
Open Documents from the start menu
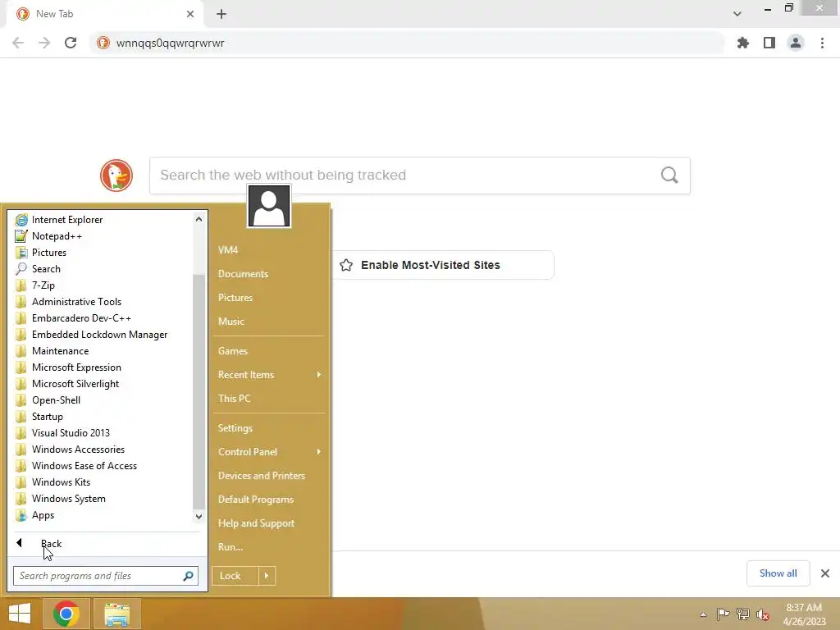coord(243,274)
